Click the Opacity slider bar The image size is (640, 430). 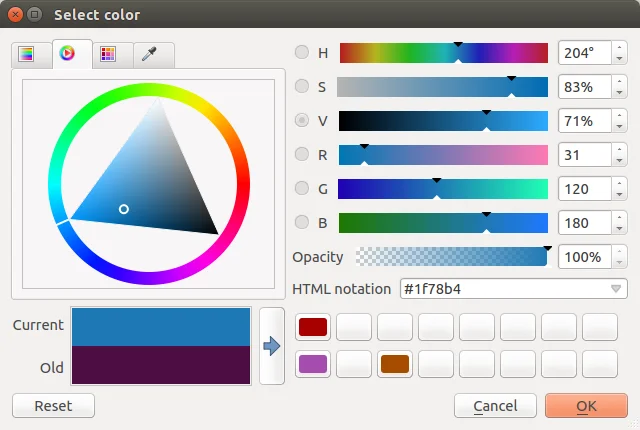tap(451, 257)
